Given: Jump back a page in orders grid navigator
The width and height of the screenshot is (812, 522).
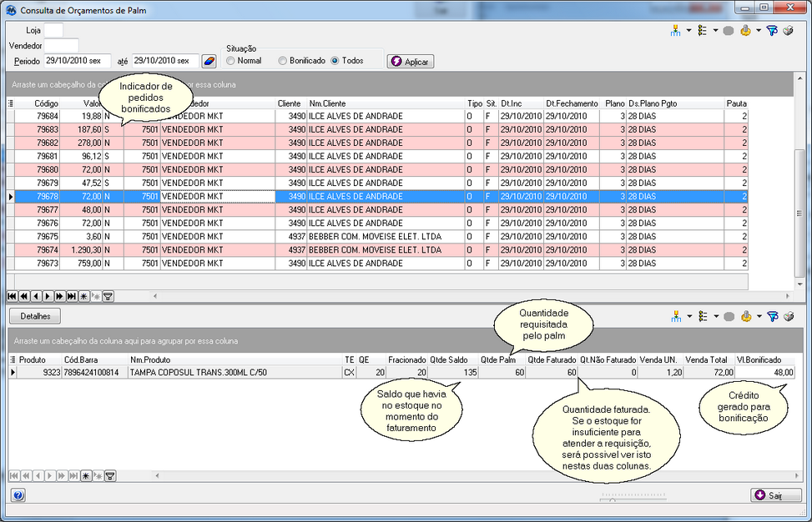Looking at the screenshot, I should coord(24,296).
